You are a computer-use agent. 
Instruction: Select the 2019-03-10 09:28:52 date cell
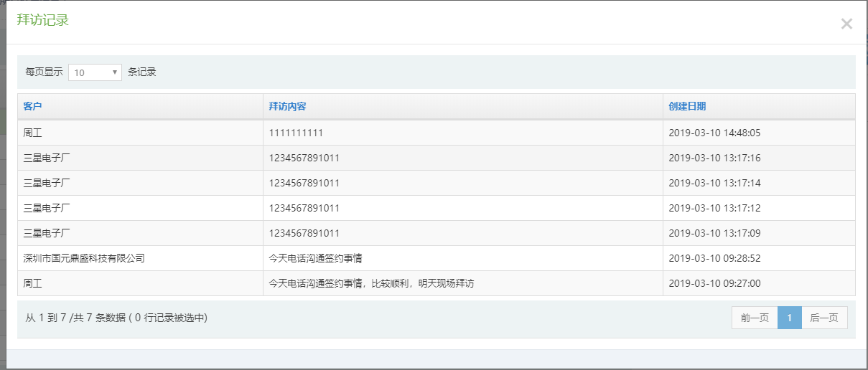coord(714,258)
